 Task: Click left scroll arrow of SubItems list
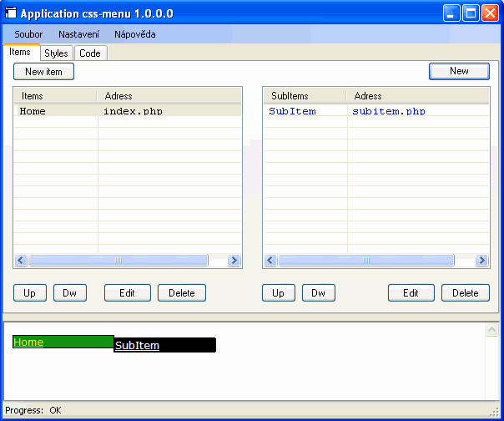pos(270,260)
